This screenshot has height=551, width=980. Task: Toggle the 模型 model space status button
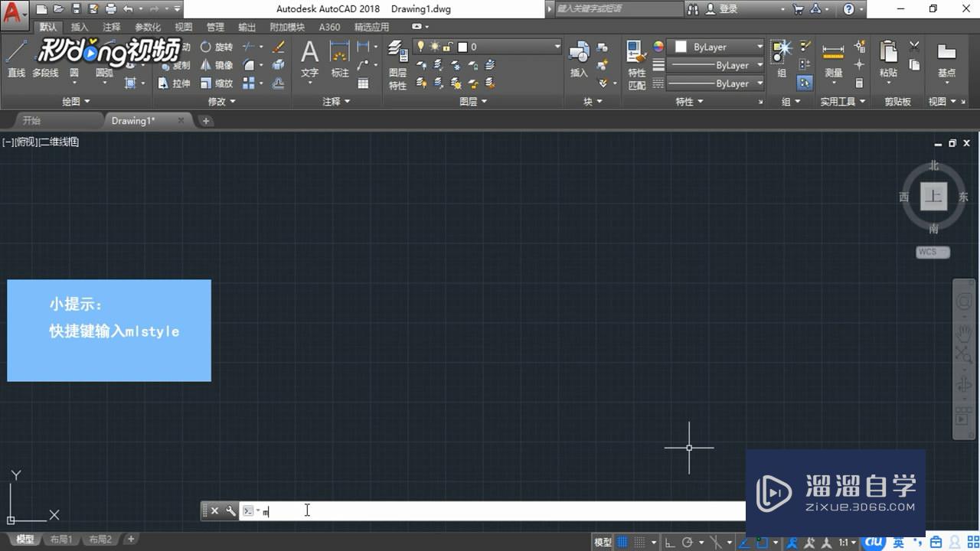pyautogui.click(x=603, y=542)
